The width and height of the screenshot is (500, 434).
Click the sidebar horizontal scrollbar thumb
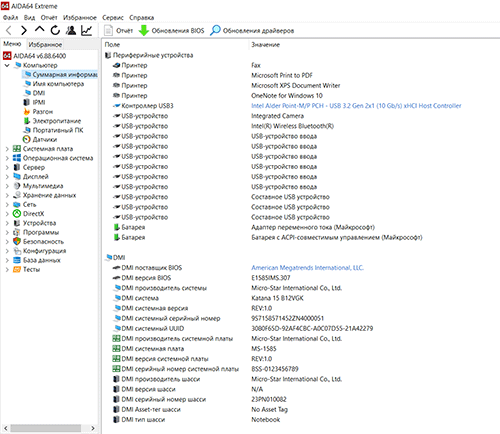point(46,428)
